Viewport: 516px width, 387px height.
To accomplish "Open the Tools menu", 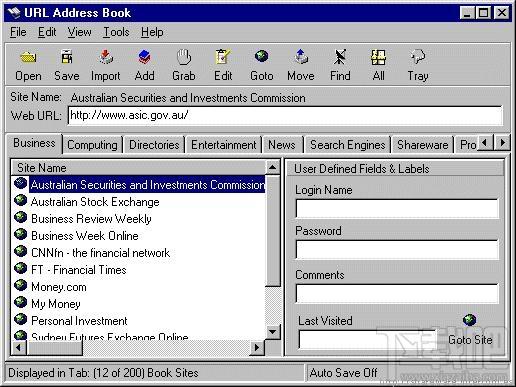I will pos(116,32).
